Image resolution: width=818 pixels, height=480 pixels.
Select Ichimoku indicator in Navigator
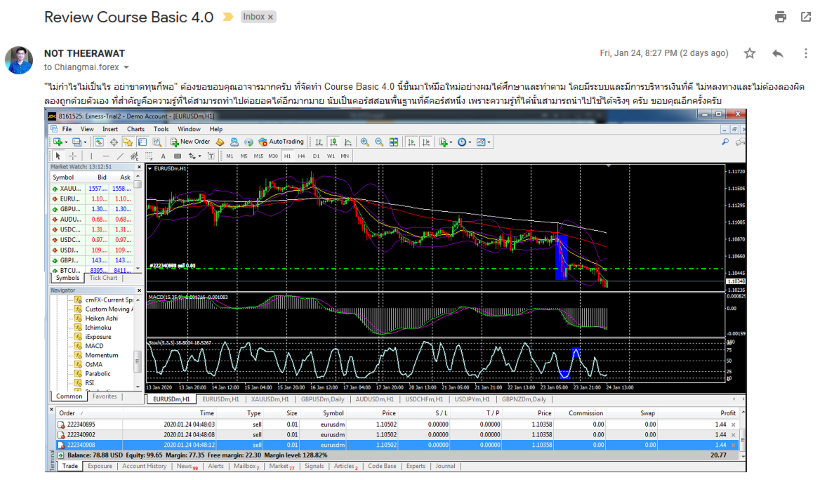coord(98,328)
